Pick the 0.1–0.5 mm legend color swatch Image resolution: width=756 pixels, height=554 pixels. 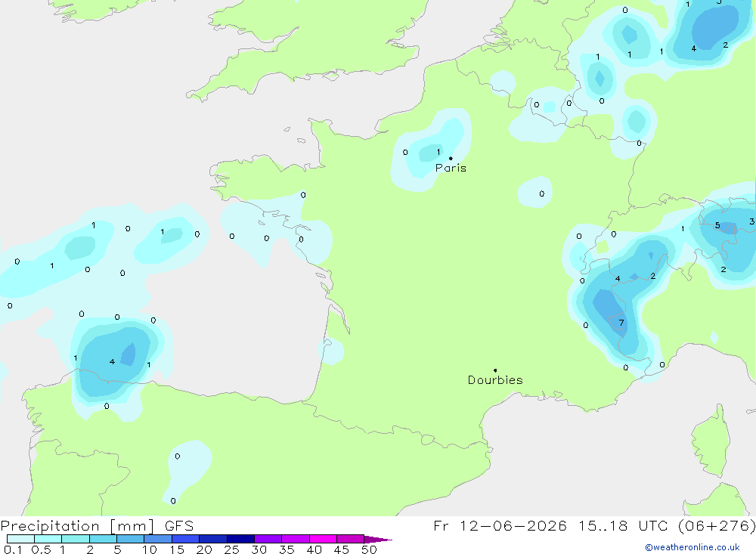[x=20, y=539]
